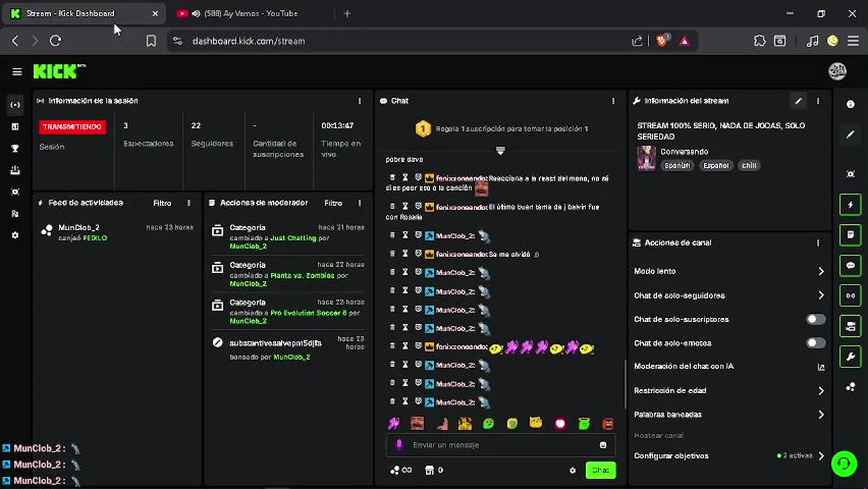
Task: Select the Stream icon in left sidebar
Action: point(15,105)
